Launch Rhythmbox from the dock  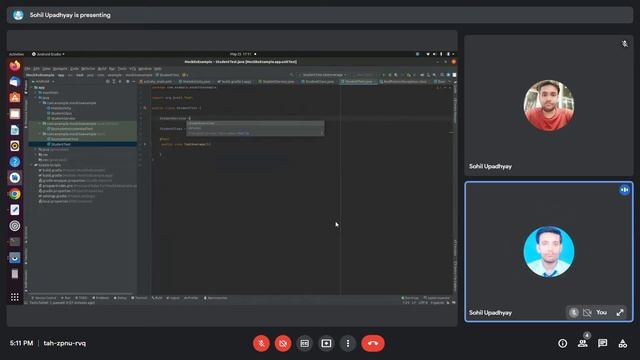(x=15, y=146)
